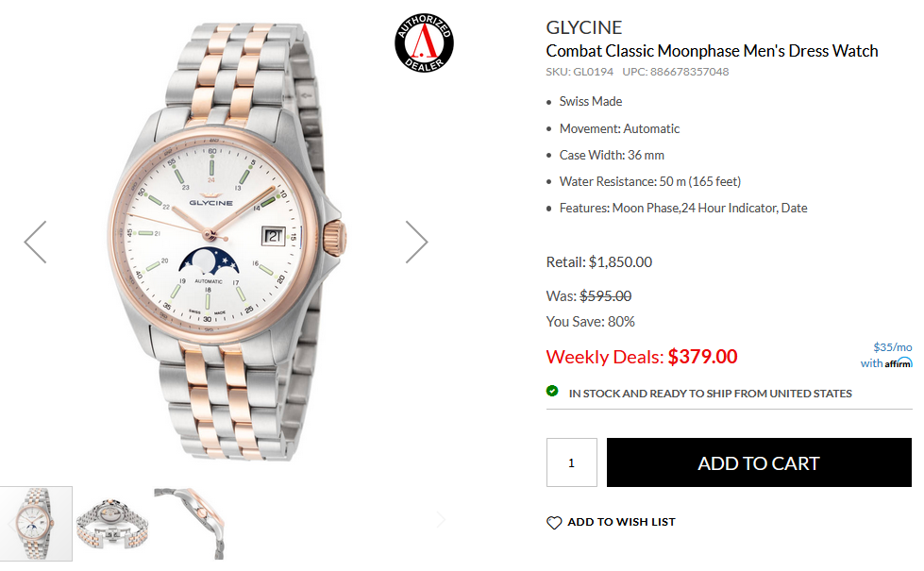Open the GLYCINE brand link
The image size is (924, 571).
click(584, 27)
